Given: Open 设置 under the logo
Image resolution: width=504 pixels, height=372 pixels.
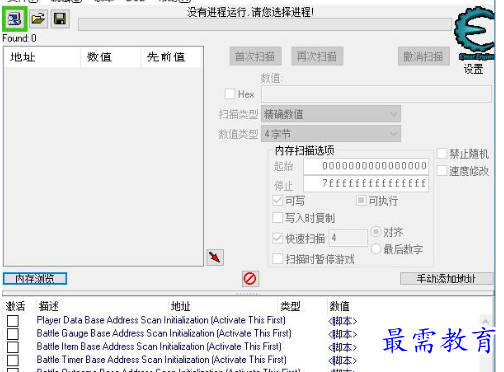Looking at the screenshot, I should click(473, 69).
